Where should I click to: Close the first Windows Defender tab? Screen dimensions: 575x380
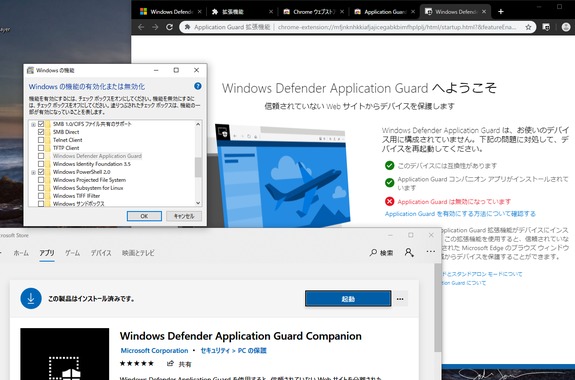(199, 12)
